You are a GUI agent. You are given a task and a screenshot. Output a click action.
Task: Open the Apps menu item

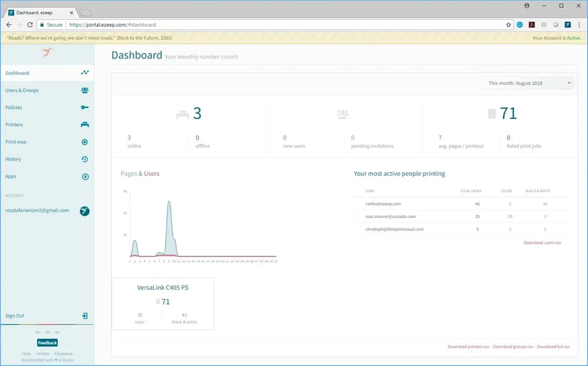[47, 177]
